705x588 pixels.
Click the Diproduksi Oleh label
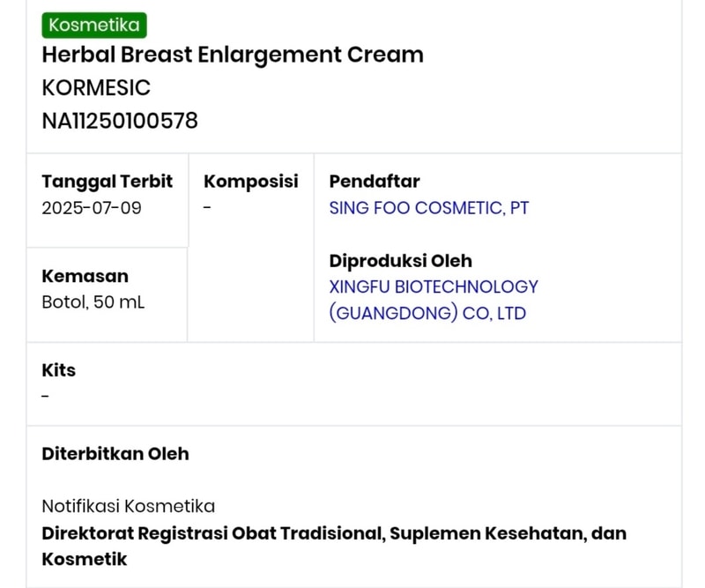[400, 261]
